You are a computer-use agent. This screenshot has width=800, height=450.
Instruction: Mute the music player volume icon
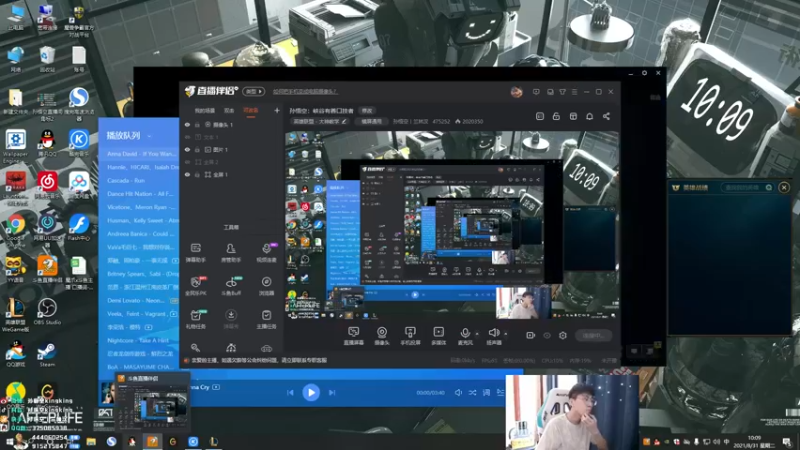point(458,392)
